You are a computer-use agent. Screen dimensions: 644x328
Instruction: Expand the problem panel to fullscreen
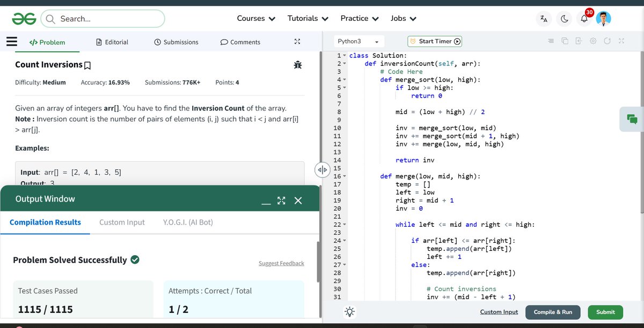tap(298, 42)
